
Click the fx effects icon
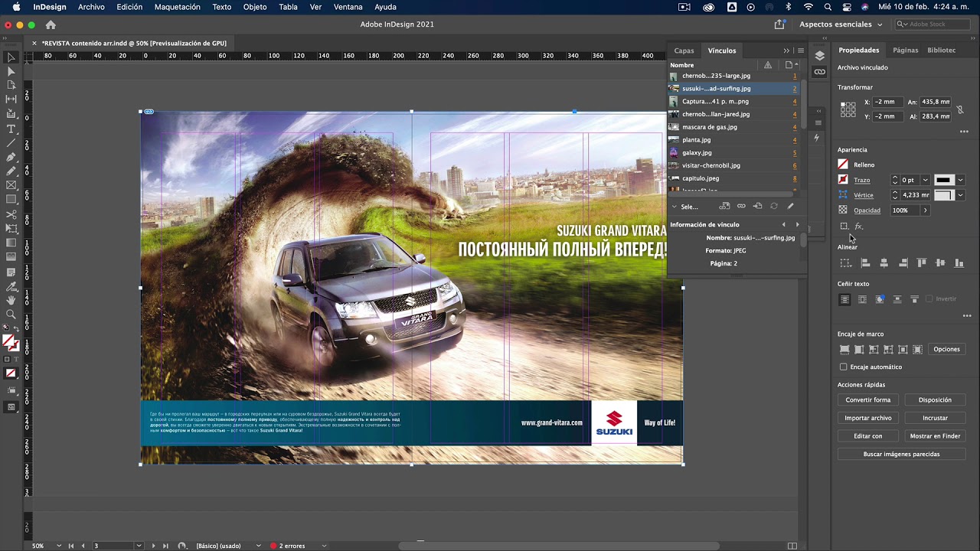(x=859, y=227)
